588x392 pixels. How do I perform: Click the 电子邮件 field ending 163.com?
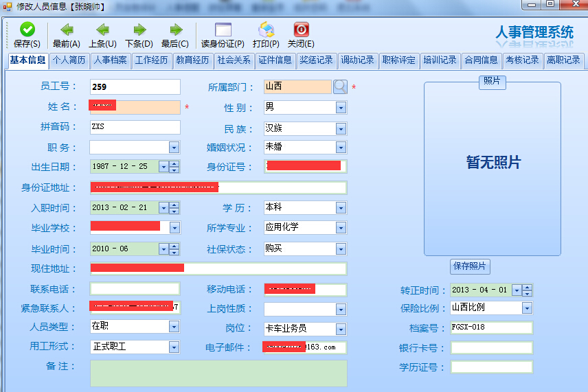point(305,347)
